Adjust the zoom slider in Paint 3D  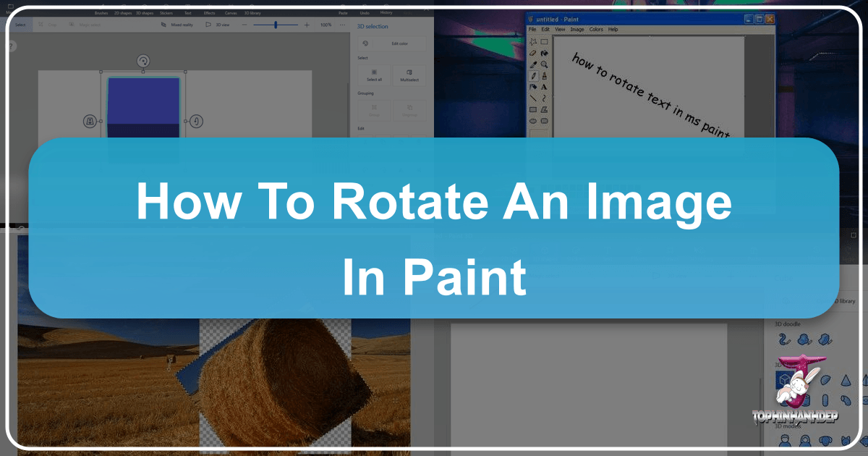click(276, 24)
